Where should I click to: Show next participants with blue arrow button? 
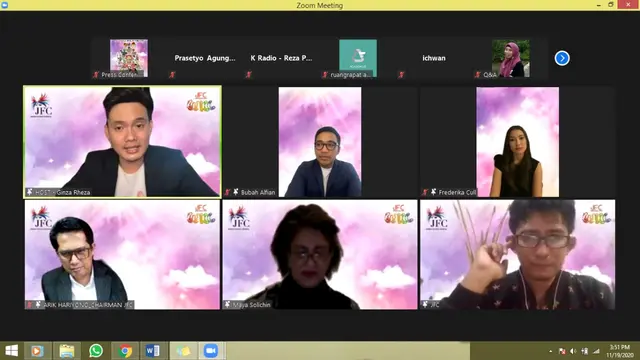(x=562, y=58)
